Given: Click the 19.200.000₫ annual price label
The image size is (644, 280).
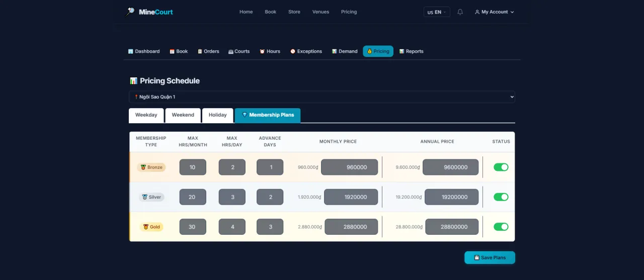Looking at the screenshot, I should [x=409, y=197].
